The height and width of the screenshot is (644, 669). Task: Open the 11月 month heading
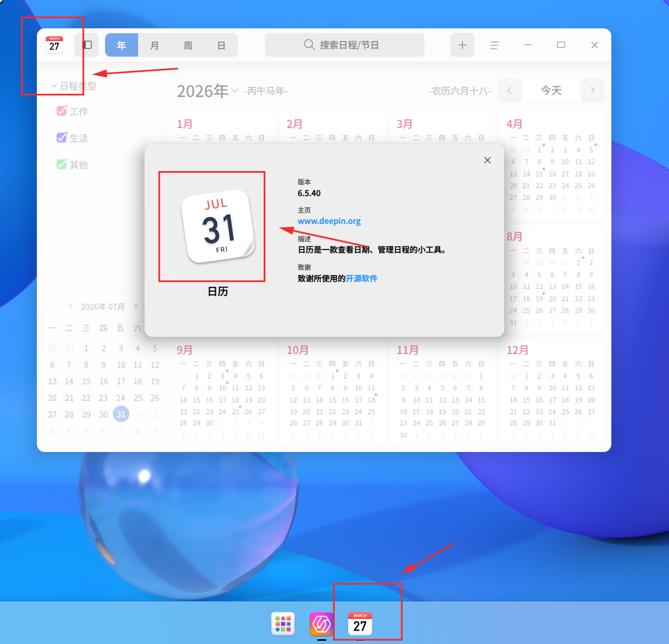(x=407, y=350)
